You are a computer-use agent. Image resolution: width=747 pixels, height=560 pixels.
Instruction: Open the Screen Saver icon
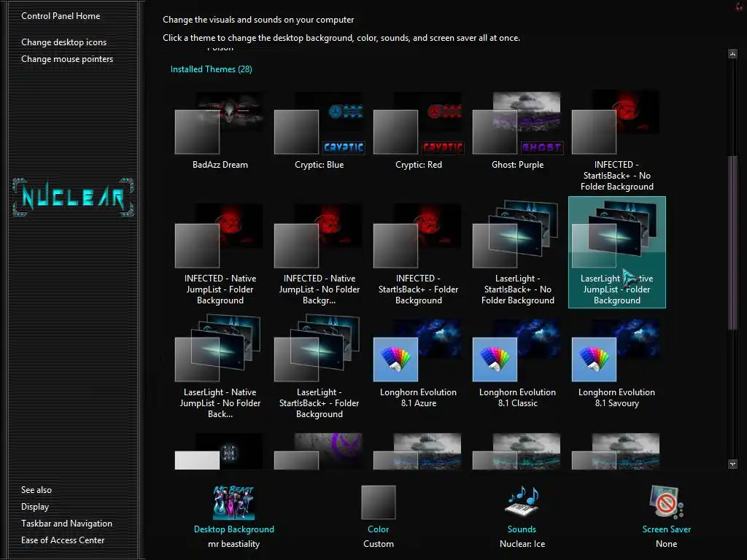coord(666,502)
